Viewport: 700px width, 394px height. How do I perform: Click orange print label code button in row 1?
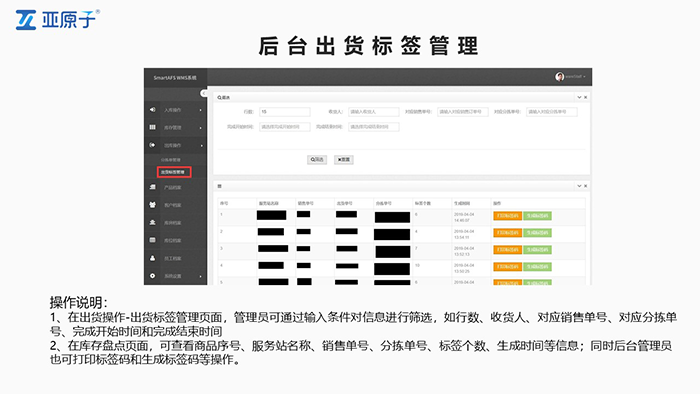click(507, 216)
